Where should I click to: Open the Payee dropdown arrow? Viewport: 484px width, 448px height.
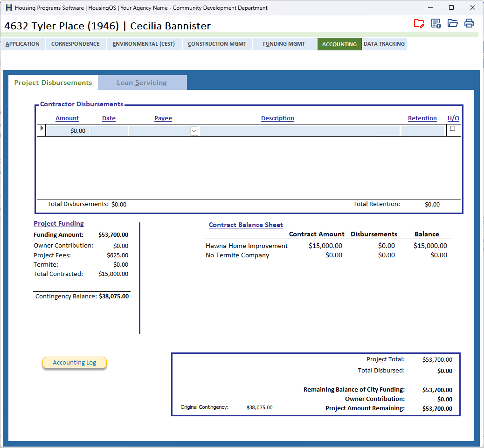click(x=194, y=131)
